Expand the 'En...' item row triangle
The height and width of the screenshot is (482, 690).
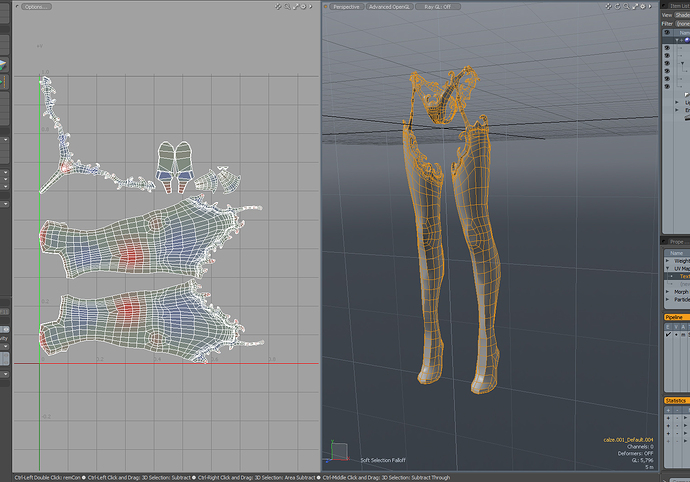[x=677, y=110]
